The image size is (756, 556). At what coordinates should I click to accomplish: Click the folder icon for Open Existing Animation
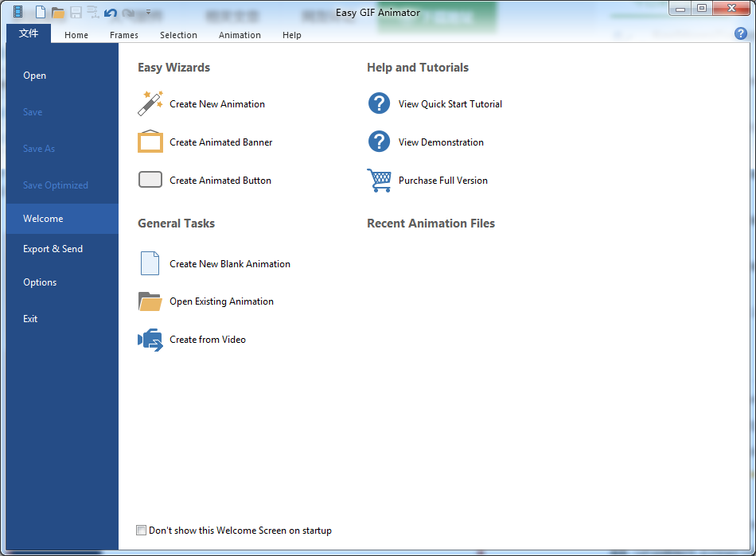(x=150, y=301)
